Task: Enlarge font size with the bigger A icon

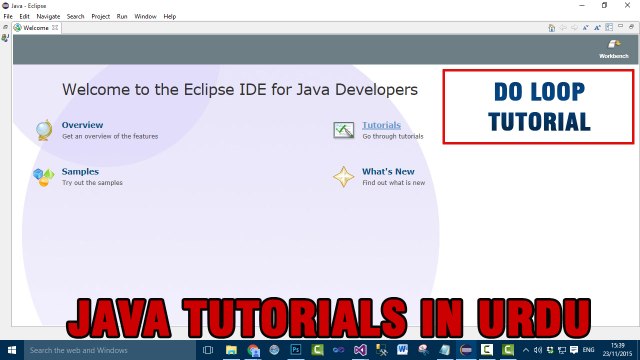Action: 598,27
